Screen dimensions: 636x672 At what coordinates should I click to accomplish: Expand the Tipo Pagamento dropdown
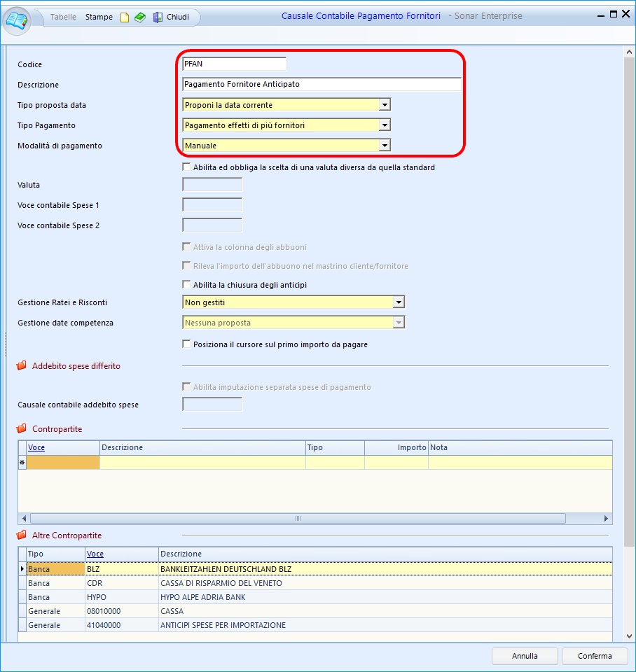point(384,125)
